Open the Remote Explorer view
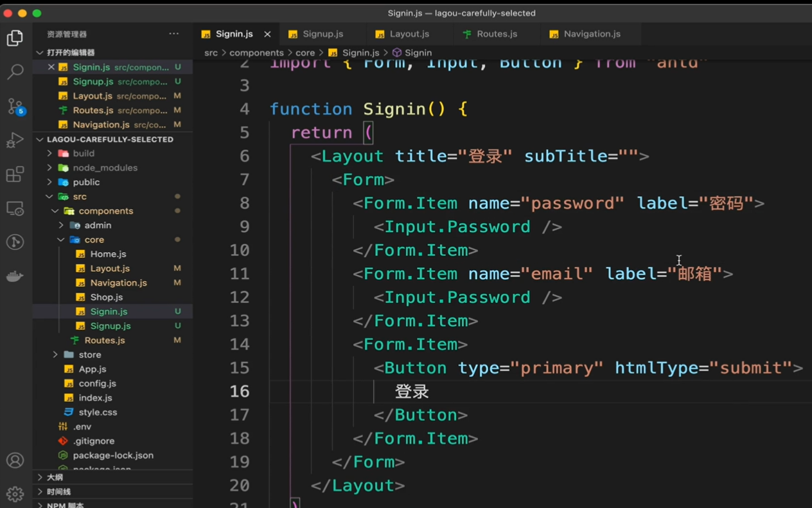Image resolution: width=812 pixels, height=508 pixels. pyautogui.click(x=15, y=208)
